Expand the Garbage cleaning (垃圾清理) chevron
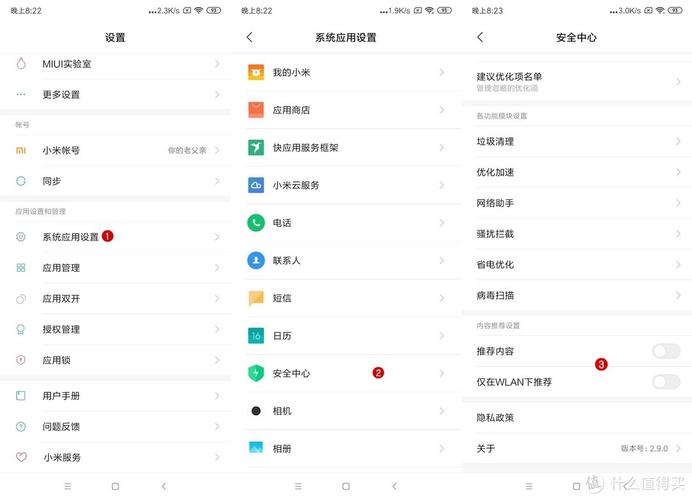 678,141
